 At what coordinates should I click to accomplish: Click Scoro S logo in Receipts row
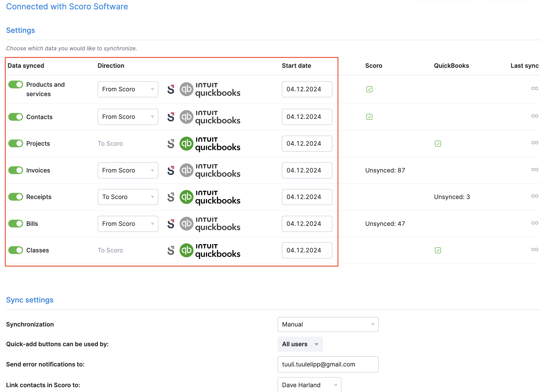tap(171, 197)
